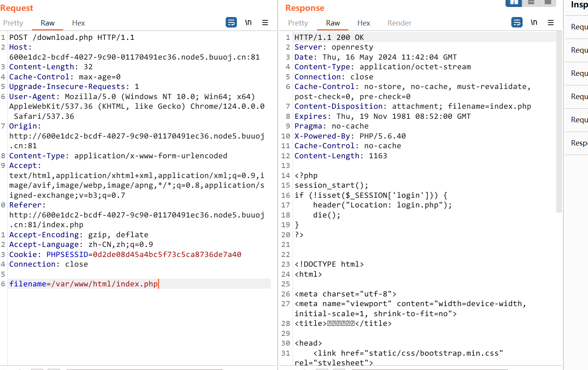
Task: Click the 'die();' line in Response
Action: (327, 215)
